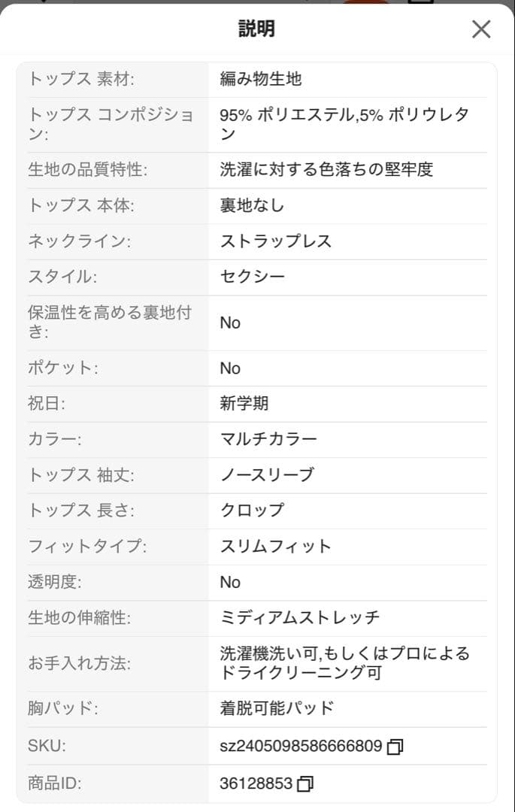This screenshot has height=812, width=515.
Task: Copy the 商品ID number via copy icon
Action: click(x=305, y=783)
